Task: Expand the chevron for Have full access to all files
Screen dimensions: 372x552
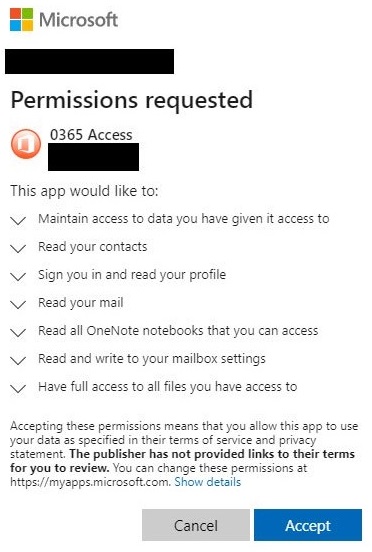Action: [18, 388]
